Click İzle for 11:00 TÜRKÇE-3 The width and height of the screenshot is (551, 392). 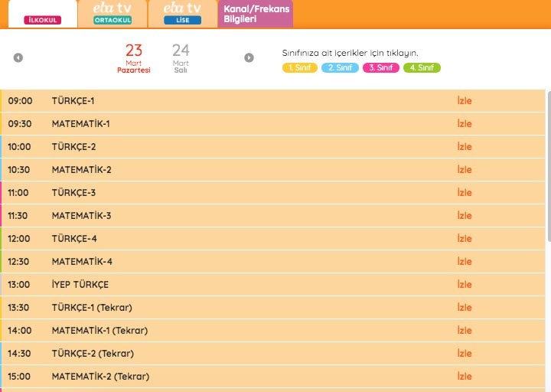coord(464,193)
